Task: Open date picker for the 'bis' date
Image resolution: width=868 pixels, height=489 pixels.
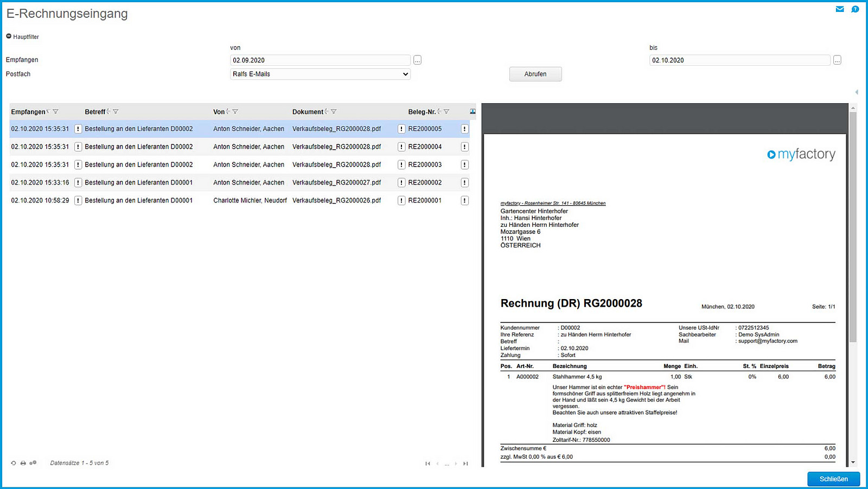Action: pyautogui.click(x=837, y=60)
